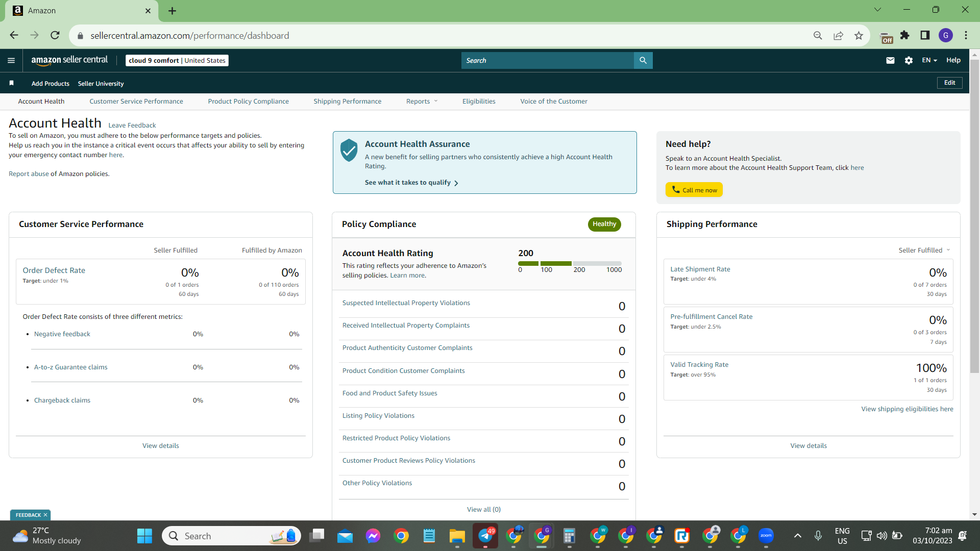Screen dimensions: 980x551
Task: Open the Seller Central hamburger menu
Action: click(x=11, y=60)
